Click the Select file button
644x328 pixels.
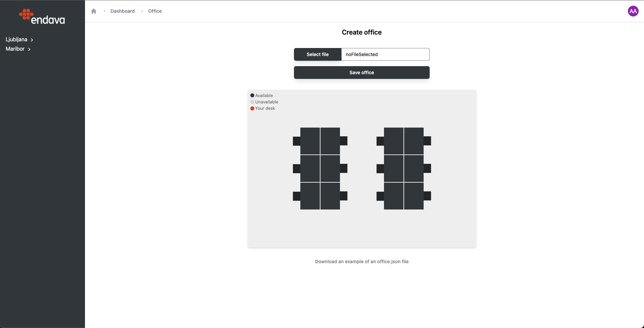[x=317, y=54]
